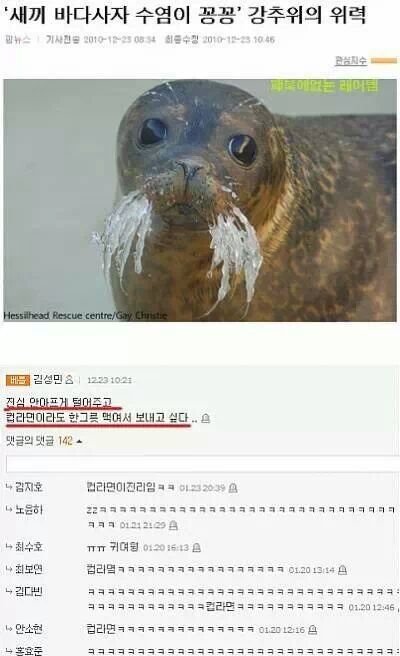Click the report icon on 노윤하's reply
Image resolution: width=400 pixels, height=656 pixels.
click(173, 525)
